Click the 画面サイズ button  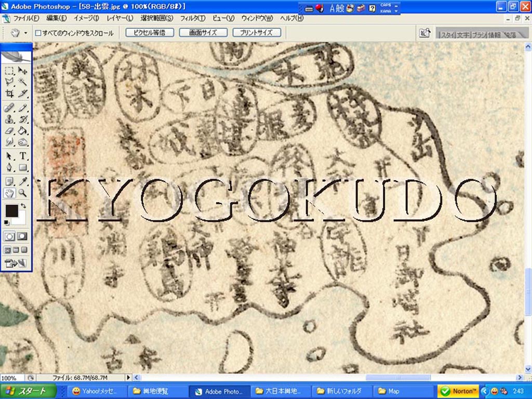click(203, 33)
